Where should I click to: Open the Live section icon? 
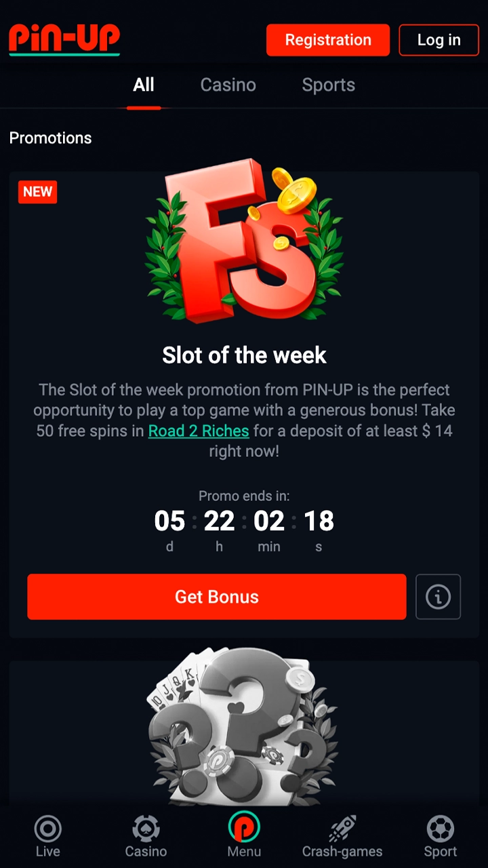pyautogui.click(x=47, y=829)
